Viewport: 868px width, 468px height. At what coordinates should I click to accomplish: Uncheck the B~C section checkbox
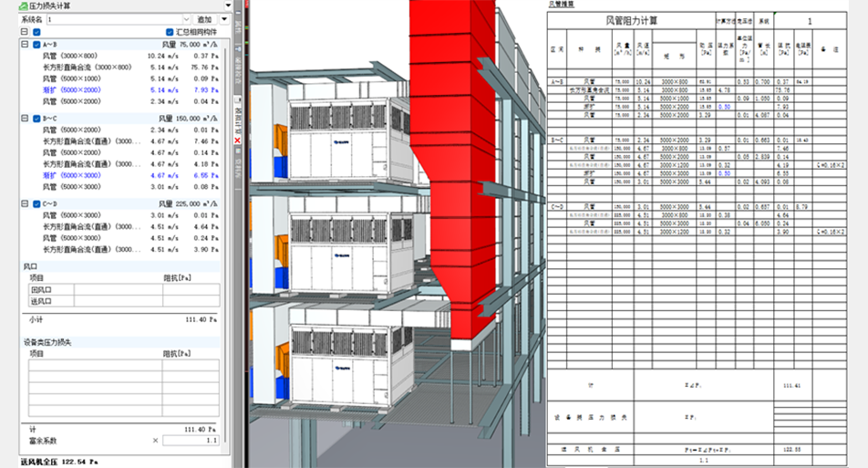click(36, 119)
